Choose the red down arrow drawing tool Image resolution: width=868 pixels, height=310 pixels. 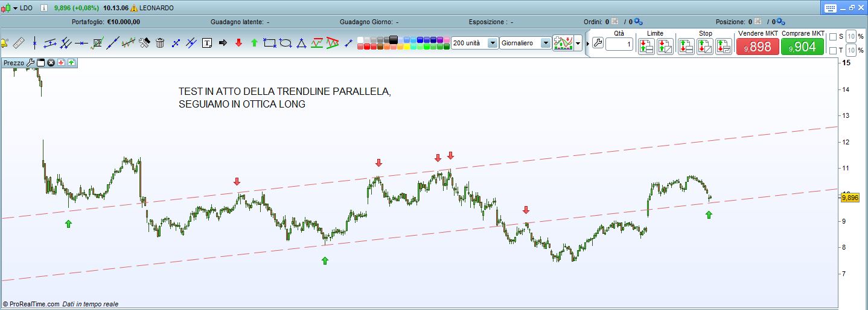point(238,43)
